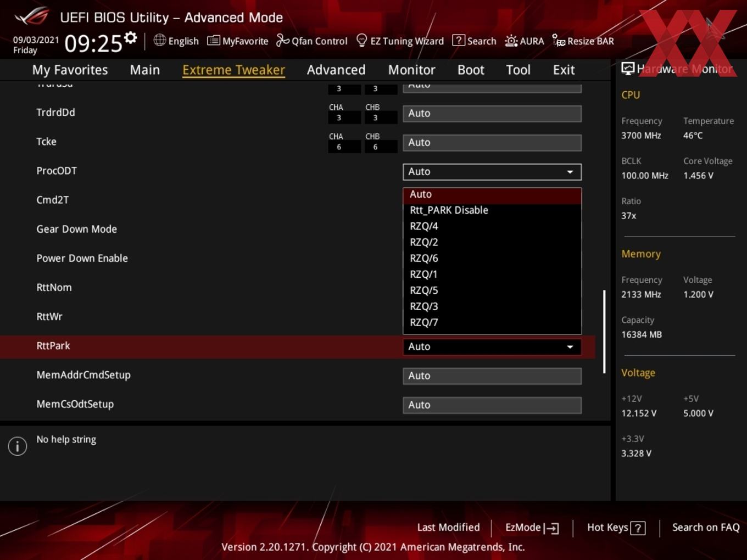Expand the ProcODT dropdown arrow

[570, 172]
